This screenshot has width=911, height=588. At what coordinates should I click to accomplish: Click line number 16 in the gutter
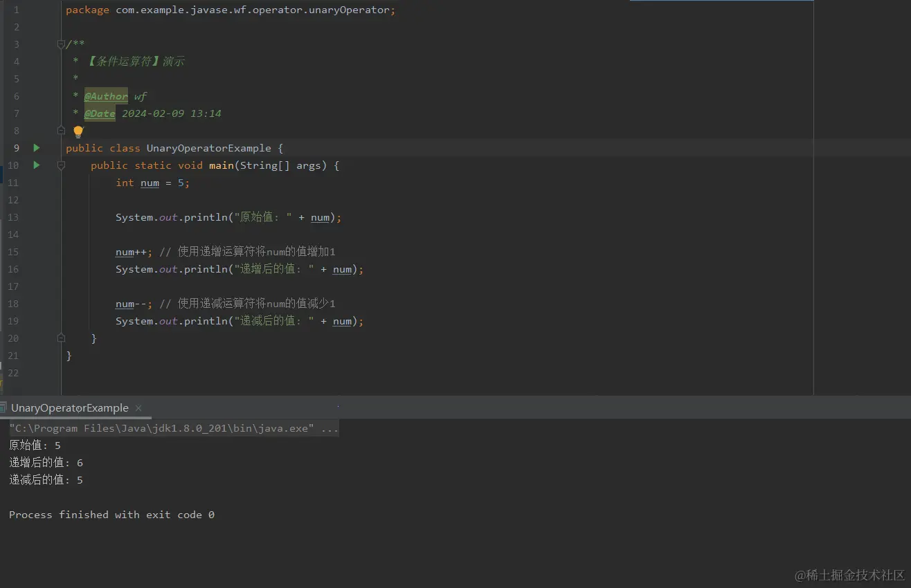13,269
